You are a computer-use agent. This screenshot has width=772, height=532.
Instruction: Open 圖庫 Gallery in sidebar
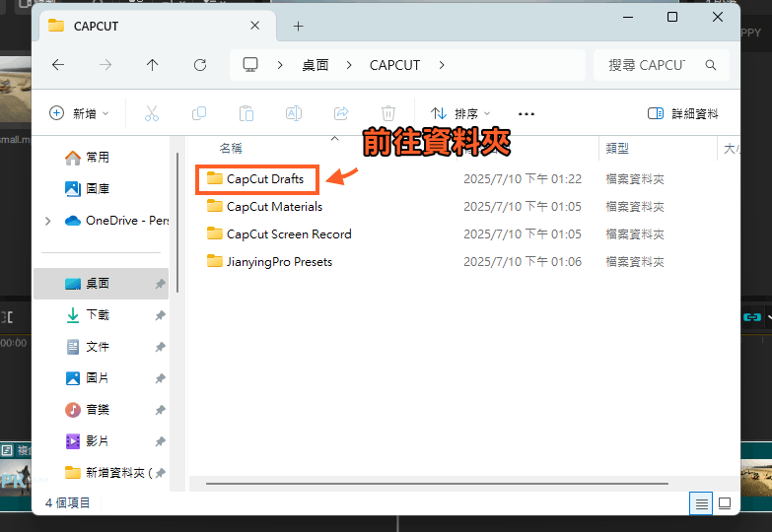98,189
